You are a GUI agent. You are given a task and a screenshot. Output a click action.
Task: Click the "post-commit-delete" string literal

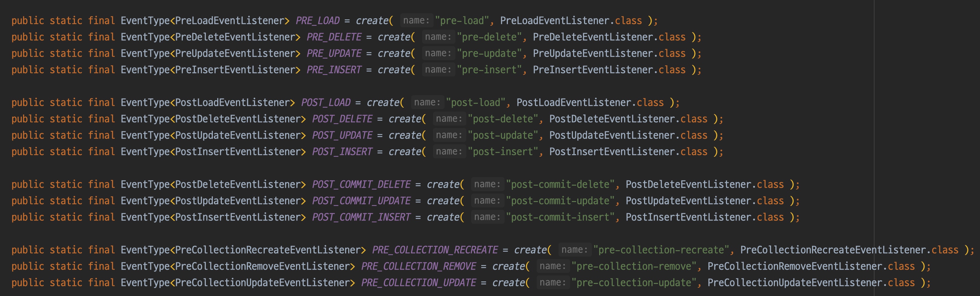[560, 184]
